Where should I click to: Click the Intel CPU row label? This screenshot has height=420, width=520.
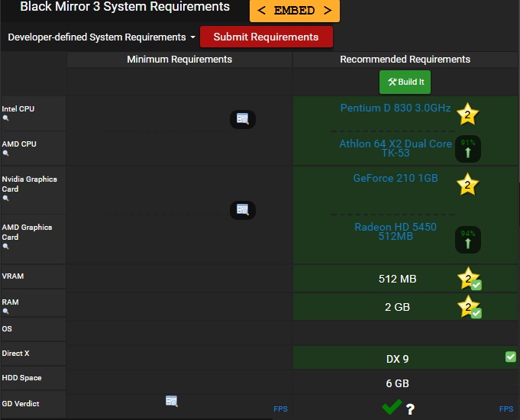18,108
